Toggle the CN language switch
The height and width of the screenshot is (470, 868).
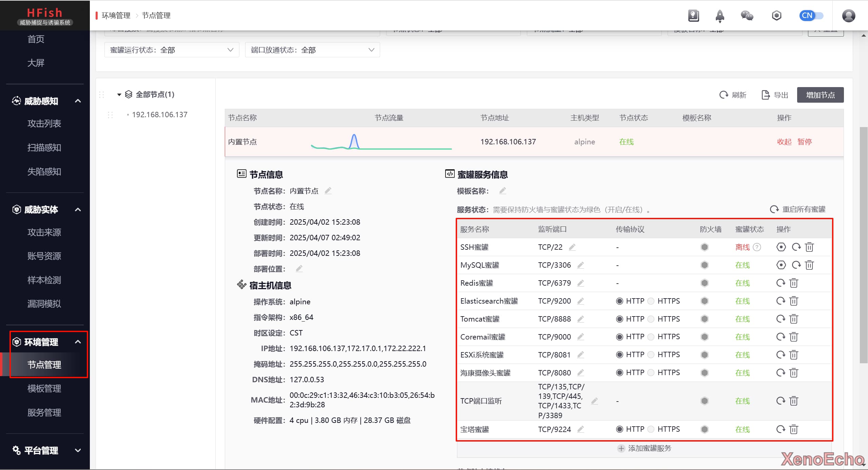point(811,16)
